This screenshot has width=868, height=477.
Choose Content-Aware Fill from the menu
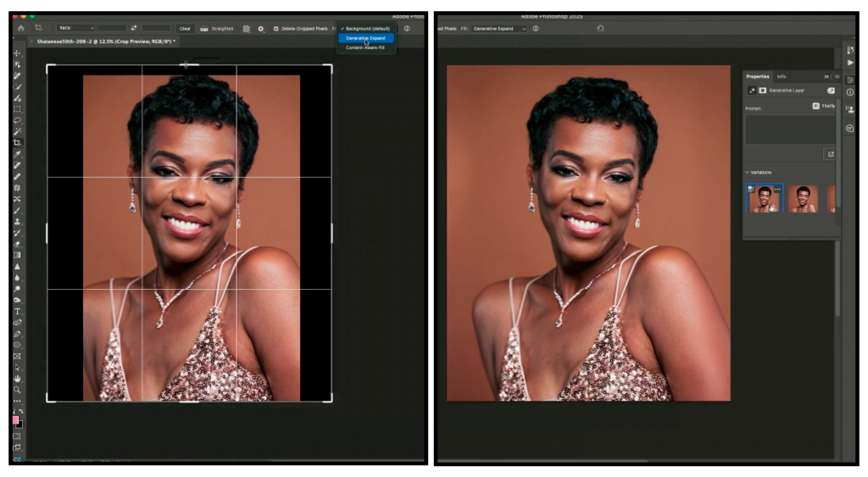point(365,47)
